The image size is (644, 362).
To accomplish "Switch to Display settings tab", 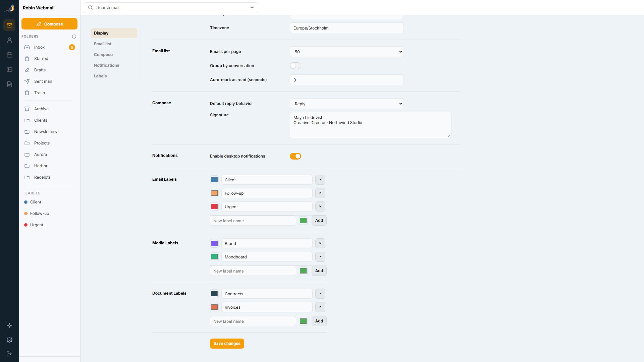I will pyautogui.click(x=114, y=33).
